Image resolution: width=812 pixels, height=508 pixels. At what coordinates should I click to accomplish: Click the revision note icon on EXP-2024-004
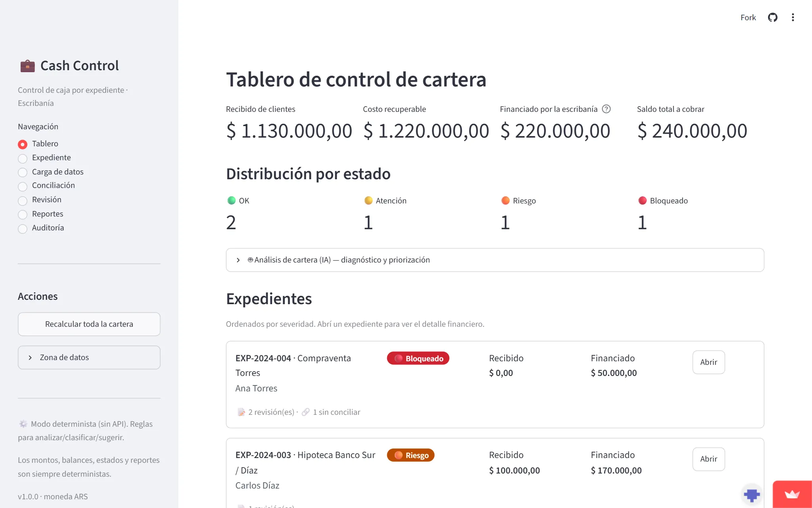click(x=241, y=412)
